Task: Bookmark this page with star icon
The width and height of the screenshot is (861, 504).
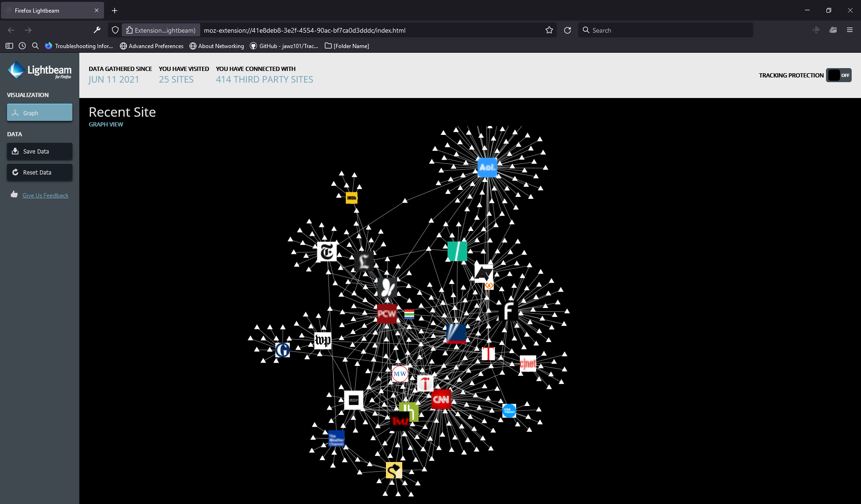Action: coord(549,30)
